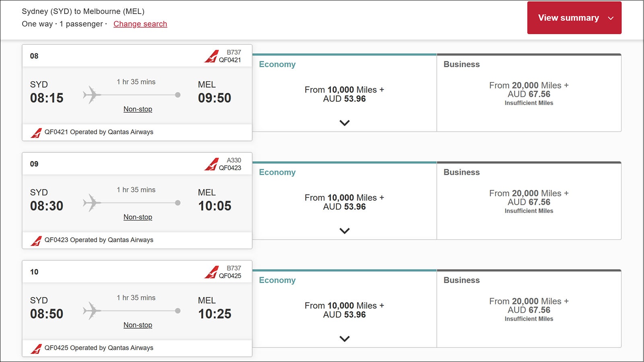The width and height of the screenshot is (644, 362).
Task: Open Non-stop details for the 08:50 flight
Action: coord(138,325)
